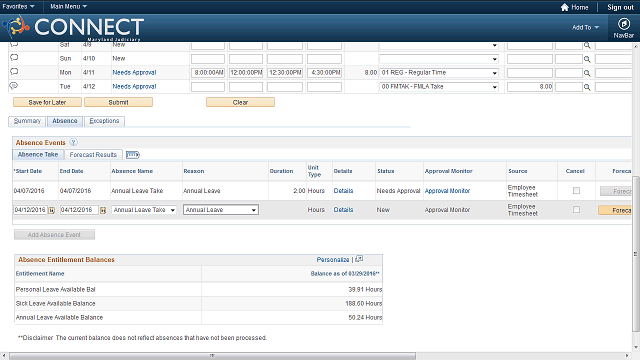Screen dimensions: 640x360
Task: Click the Connect logo
Action: [73, 27]
